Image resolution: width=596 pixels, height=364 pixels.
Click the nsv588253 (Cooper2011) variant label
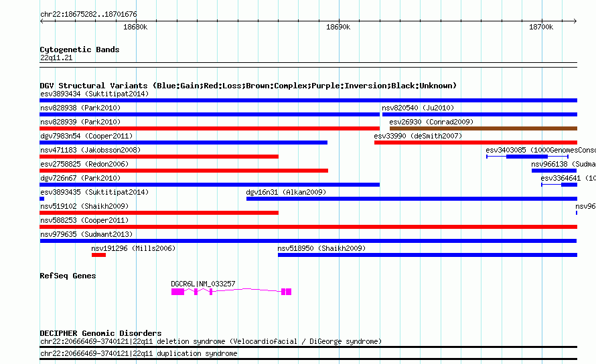[x=84, y=220]
